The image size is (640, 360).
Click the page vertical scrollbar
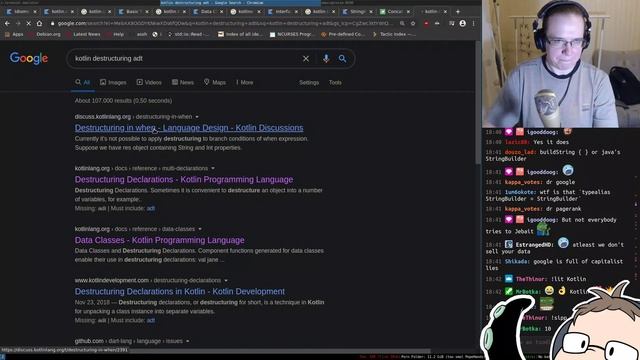pyautogui.click(x=478, y=102)
